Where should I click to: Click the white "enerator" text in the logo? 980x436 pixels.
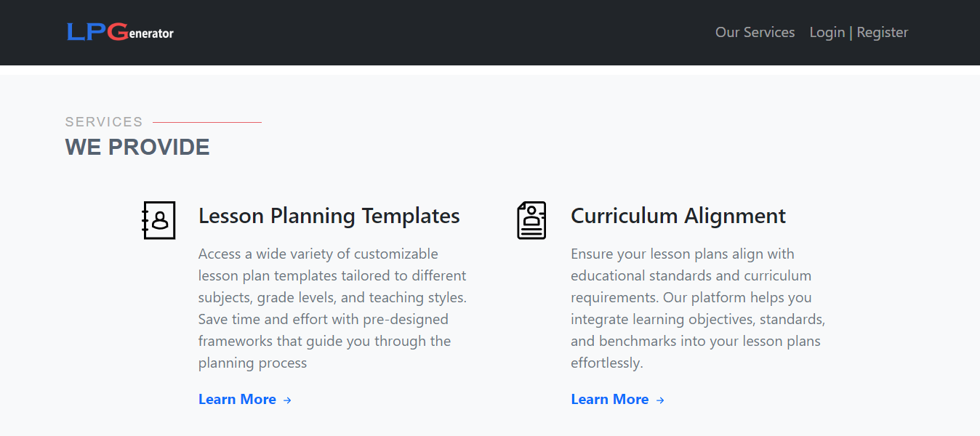pos(151,33)
